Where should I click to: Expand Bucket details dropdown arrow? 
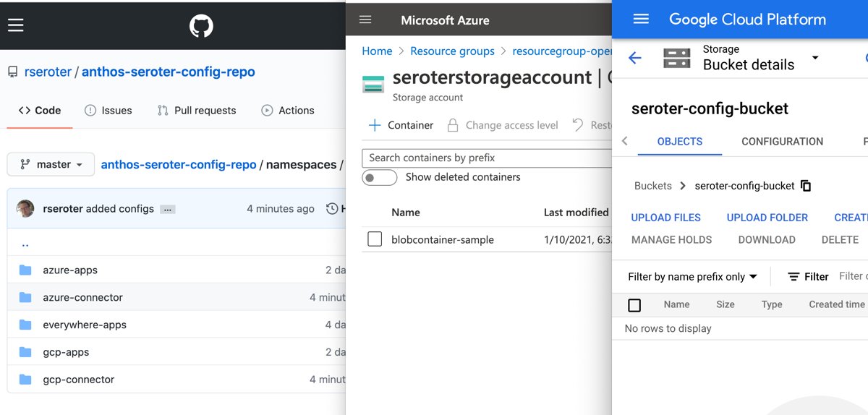(x=815, y=58)
